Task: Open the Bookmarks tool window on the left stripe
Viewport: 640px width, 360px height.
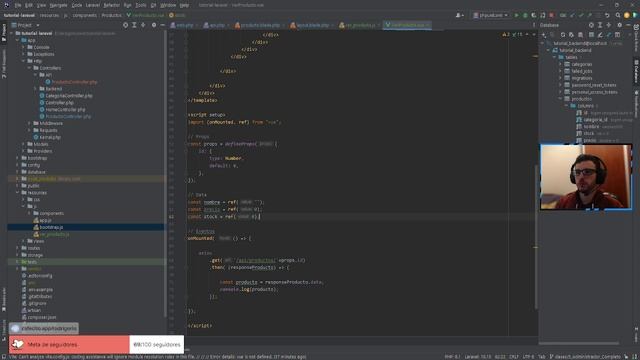Action: point(4,300)
